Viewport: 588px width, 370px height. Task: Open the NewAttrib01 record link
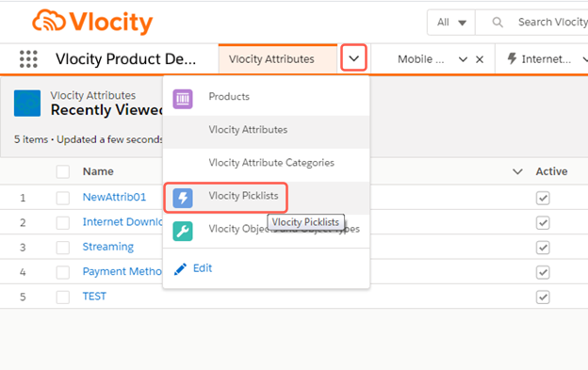[x=114, y=197]
